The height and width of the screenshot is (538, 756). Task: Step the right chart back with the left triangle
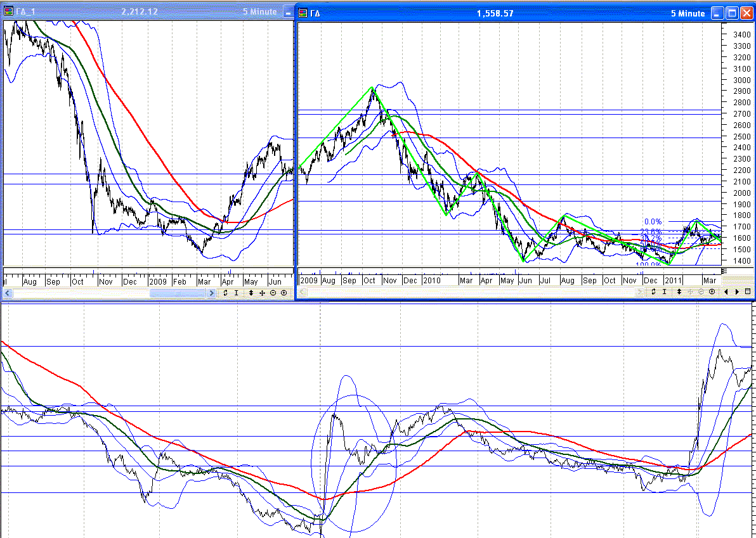[x=726, y=291]
